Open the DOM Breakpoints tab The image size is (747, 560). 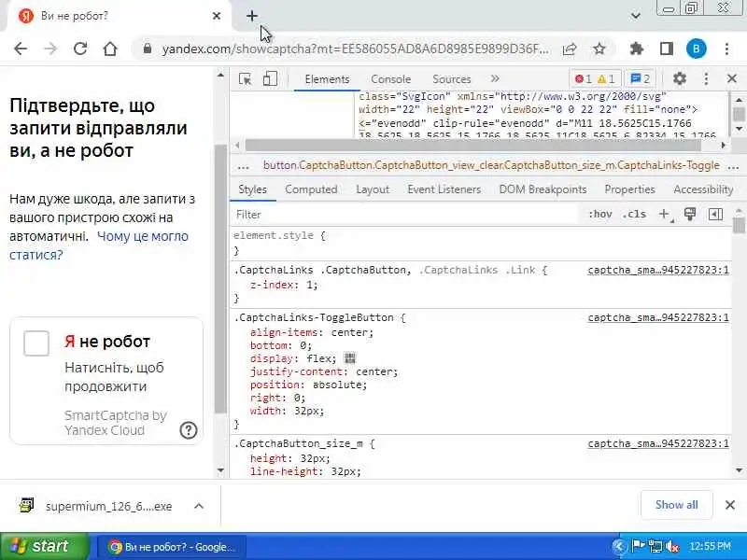pos(543,189)
